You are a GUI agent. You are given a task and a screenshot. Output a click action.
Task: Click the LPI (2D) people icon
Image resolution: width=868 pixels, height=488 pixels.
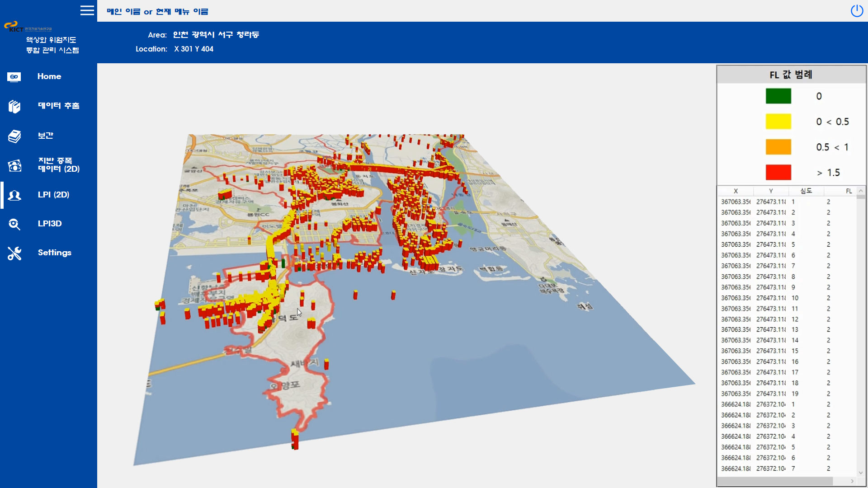coord(14,195)
